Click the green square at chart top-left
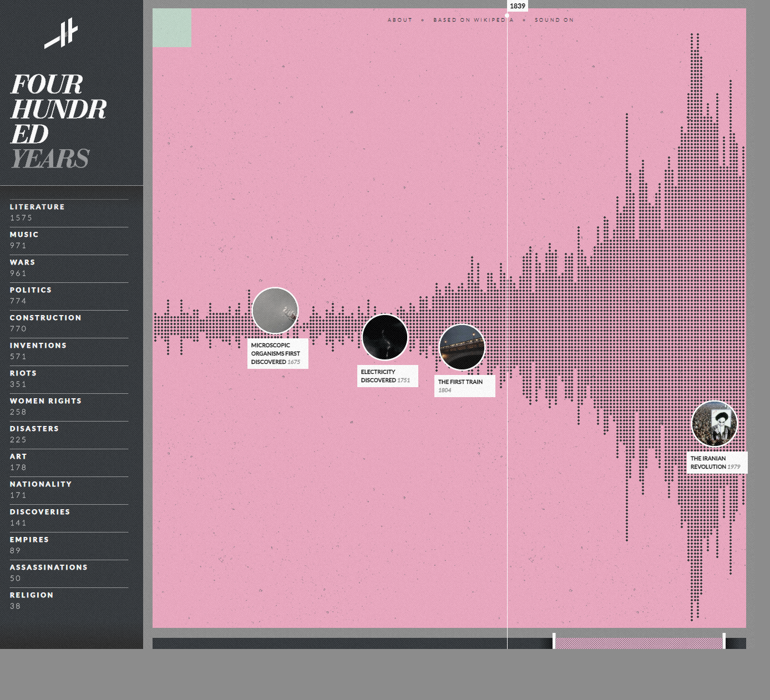 coord(173,27)
